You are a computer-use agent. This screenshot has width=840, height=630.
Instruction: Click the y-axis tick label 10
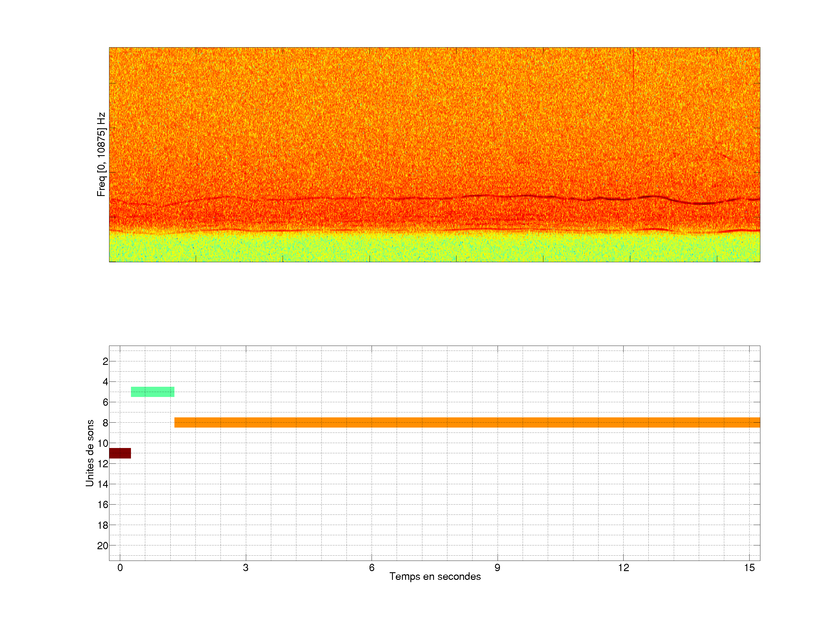[x=103, y=443]
